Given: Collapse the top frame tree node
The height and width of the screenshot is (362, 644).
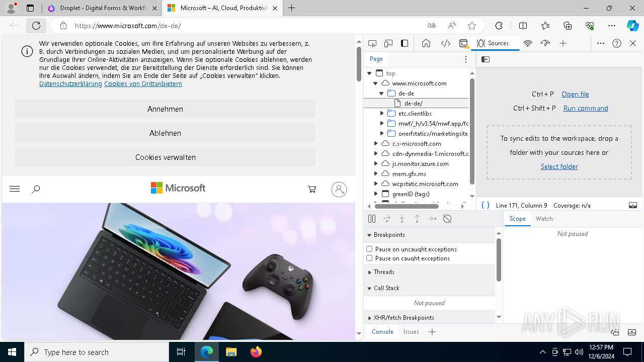Looking at the screenshot, I should (x=369, y=73).
